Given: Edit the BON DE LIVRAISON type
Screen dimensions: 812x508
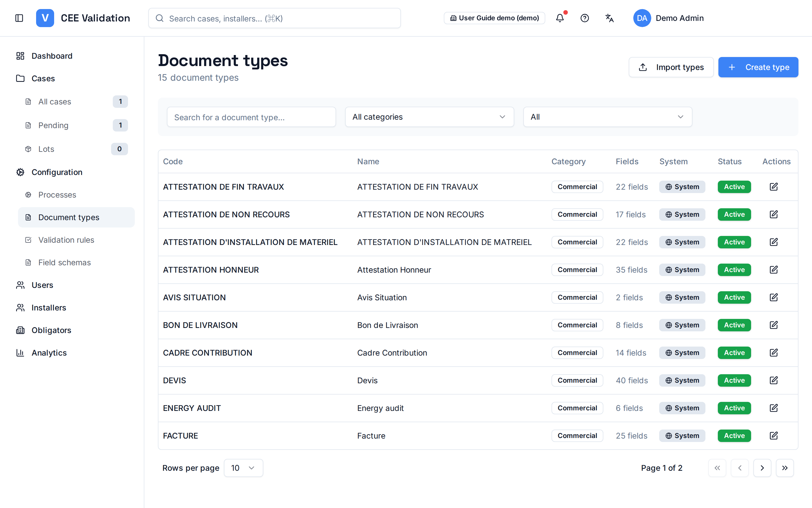Looking at the screenshot, I should coord(773,325).
